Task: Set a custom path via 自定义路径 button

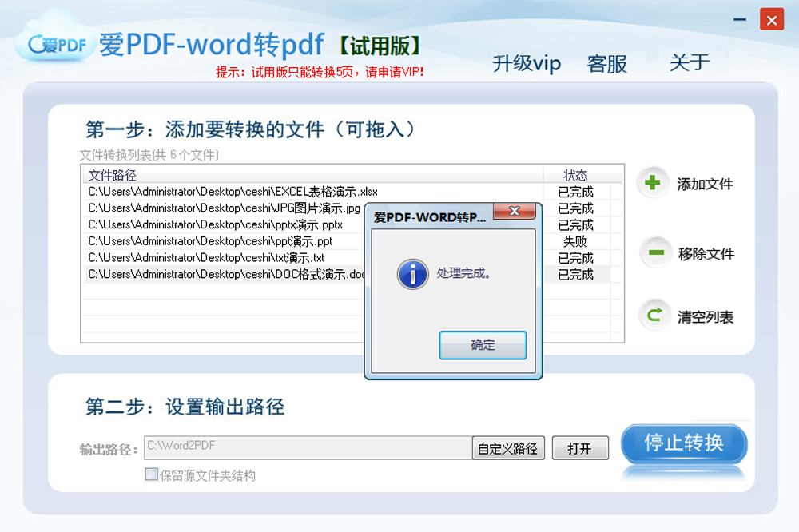Action: (x=507, y=447)
